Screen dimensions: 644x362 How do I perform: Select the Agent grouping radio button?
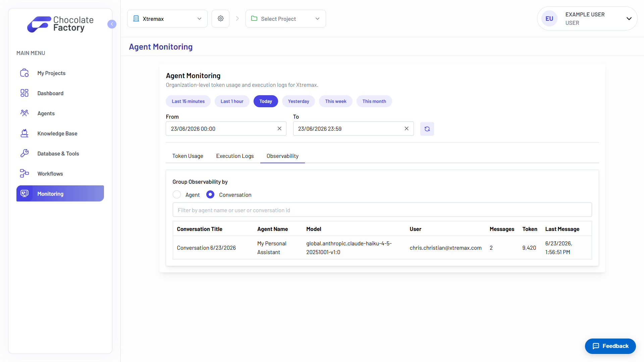177,195
